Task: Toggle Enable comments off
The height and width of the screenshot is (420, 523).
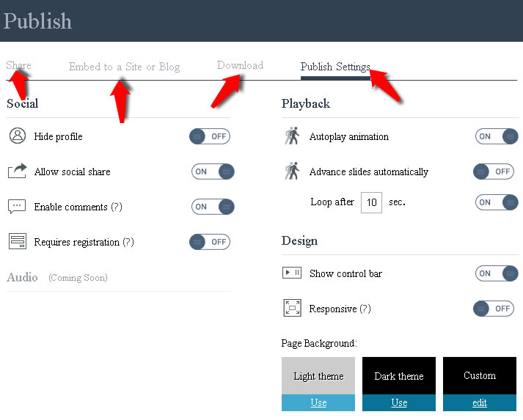Action: (x=213, y=207)
